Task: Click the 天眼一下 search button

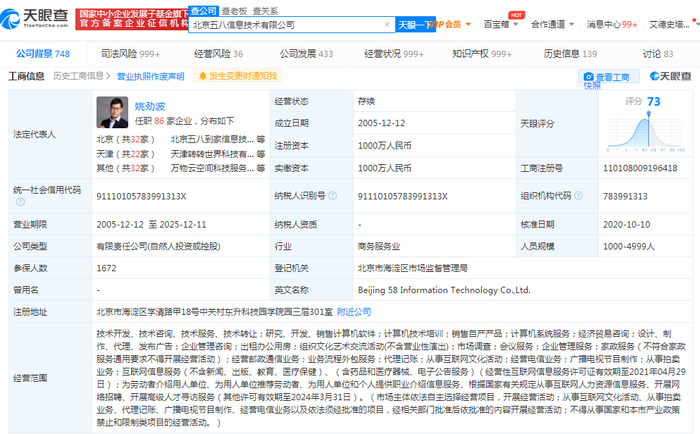Action: coord(415,25)
